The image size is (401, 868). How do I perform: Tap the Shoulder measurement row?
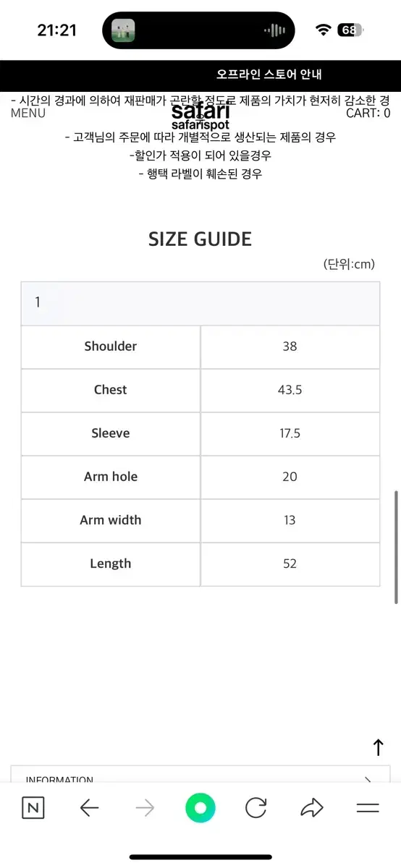click(x=200, y=347)
